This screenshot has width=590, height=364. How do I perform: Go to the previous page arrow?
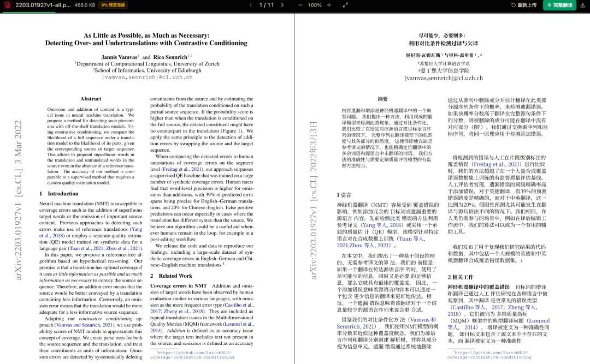click(x=250, y=5)
